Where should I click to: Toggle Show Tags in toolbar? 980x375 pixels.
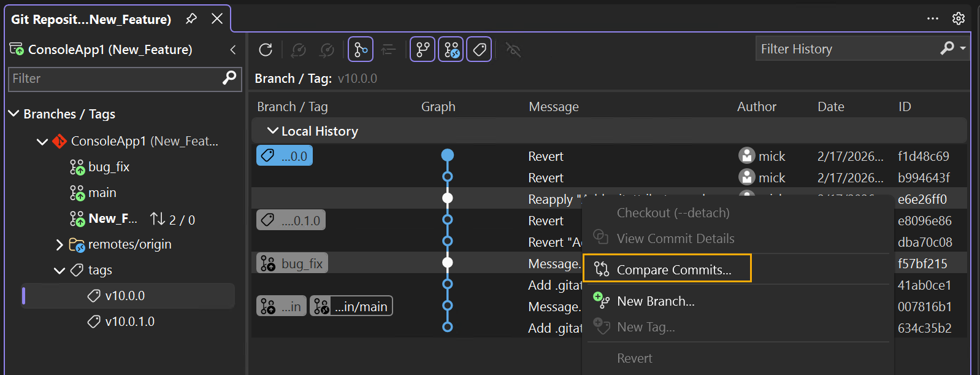click(x=479, y=50)
